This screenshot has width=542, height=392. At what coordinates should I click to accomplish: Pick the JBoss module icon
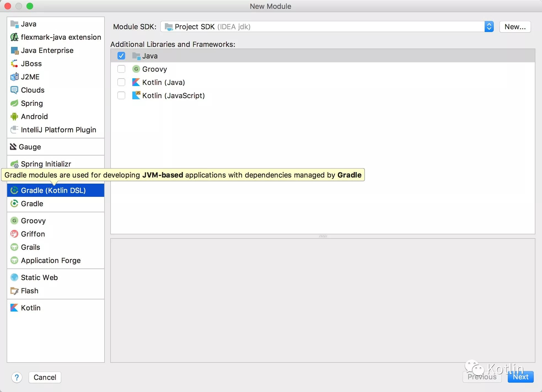coord(14,64)
